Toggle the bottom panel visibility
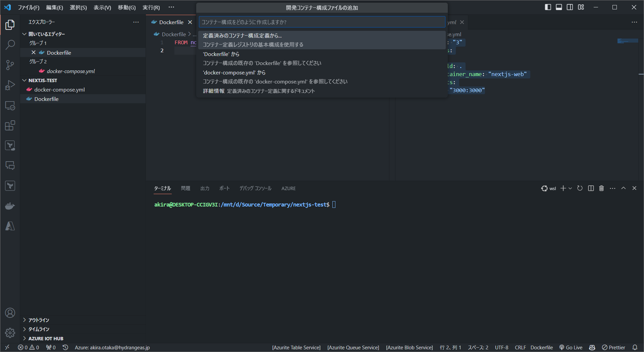This screenshot has height=352, width=644. [559, 7]
